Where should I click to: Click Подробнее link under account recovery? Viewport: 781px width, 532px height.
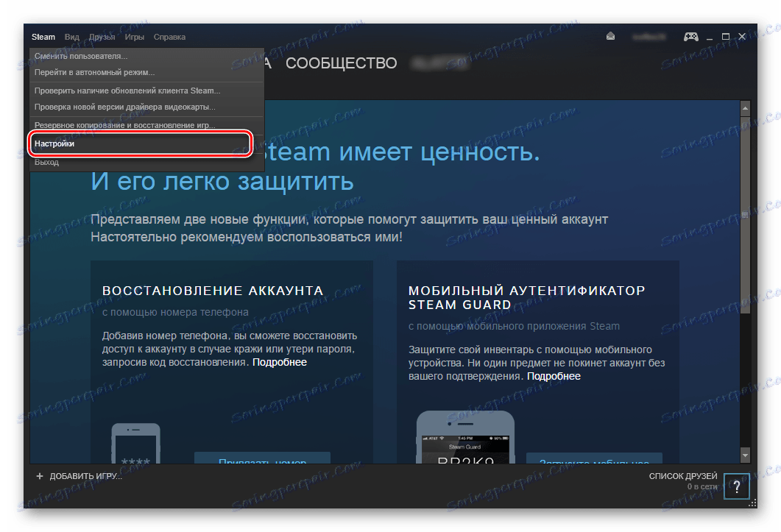point(280,362)
